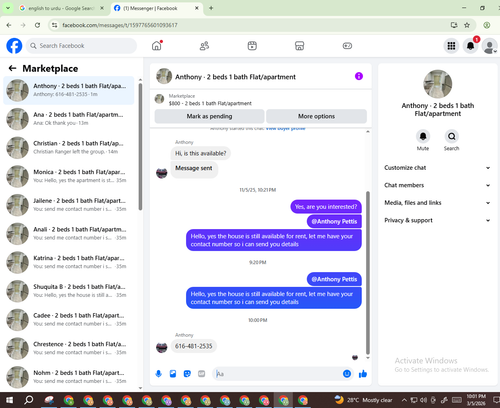Select the Anthony conversation in list
The image size is (500, 408).
coord(69,90)
